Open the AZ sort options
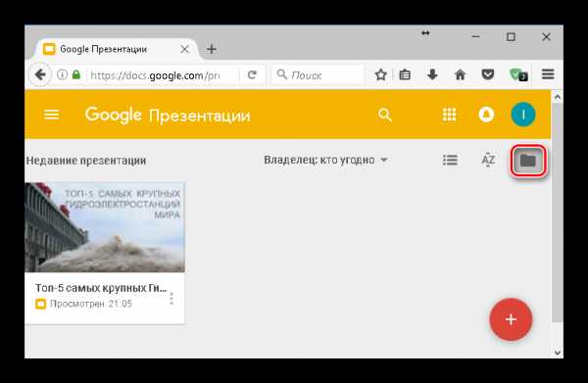 tap(488, 160)
